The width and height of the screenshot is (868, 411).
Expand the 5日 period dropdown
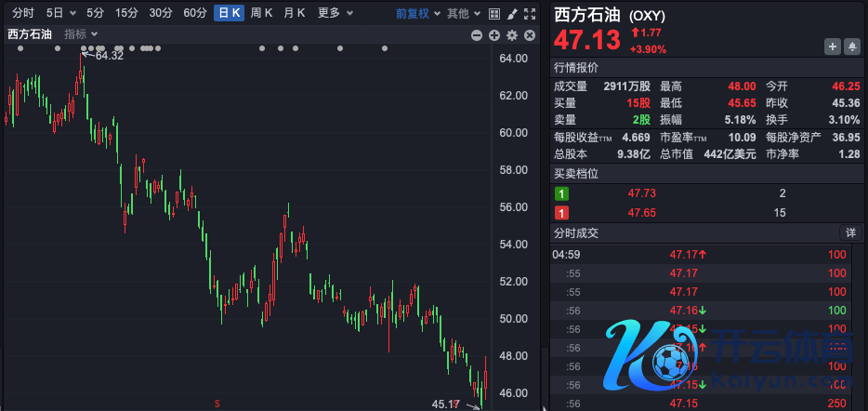[59, 13]
